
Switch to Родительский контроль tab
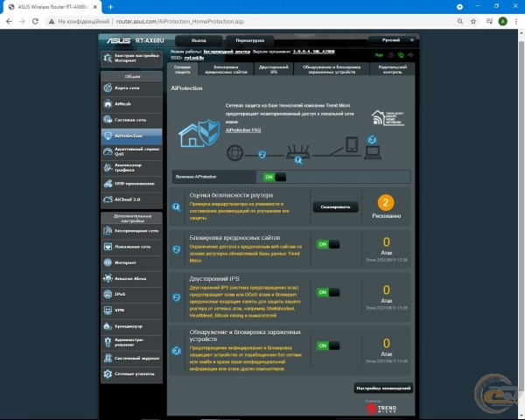pos(392,69)
